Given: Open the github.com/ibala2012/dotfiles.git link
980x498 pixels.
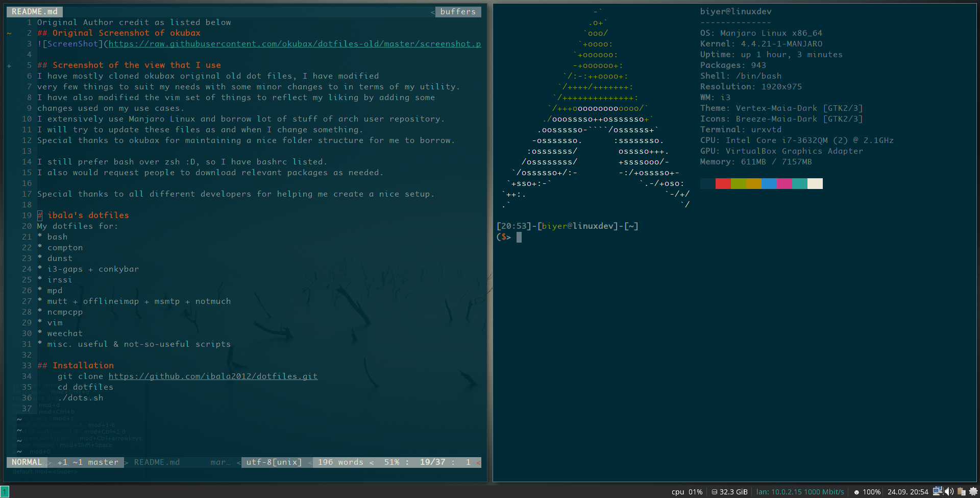Looking at the screenshot, I should pyautogui.click(x=213, y=376).
